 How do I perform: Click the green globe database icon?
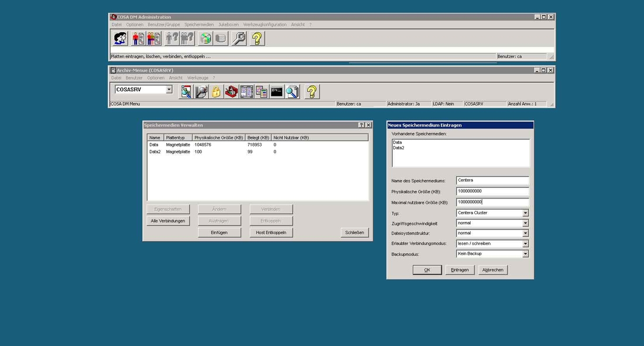point(206,38)
